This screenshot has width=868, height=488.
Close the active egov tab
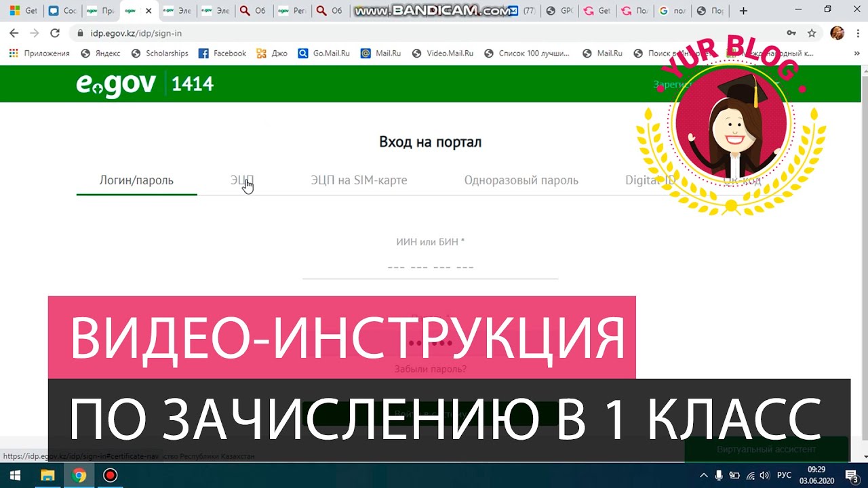pyautogui.click(x=149, y=11)
